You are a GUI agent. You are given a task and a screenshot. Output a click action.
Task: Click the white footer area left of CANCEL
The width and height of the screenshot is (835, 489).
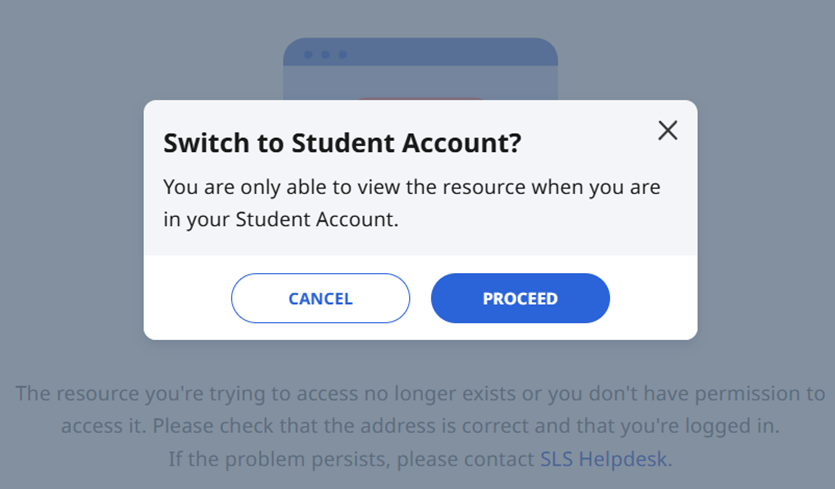187,298
